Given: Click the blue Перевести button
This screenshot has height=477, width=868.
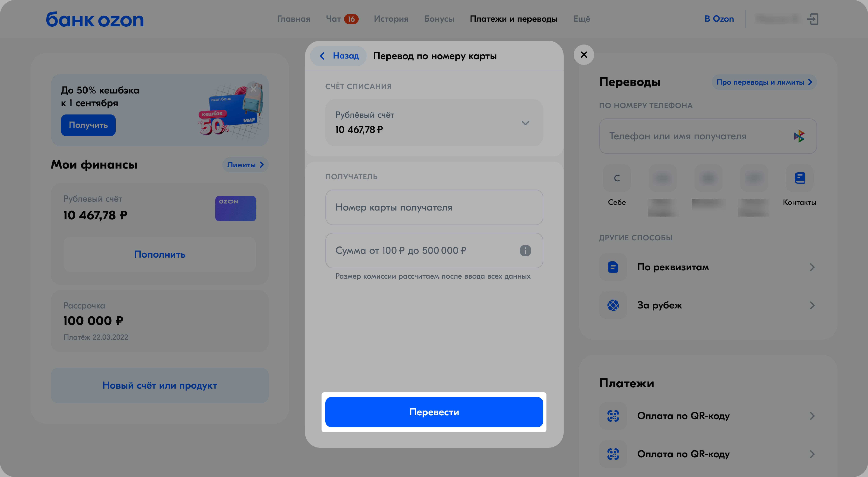Looking at the screenshot, I should (x=434, y=412).
